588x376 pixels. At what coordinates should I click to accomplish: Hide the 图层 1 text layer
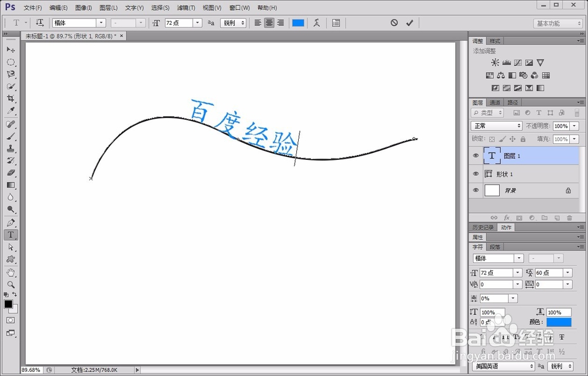click(x=476, y=156)
